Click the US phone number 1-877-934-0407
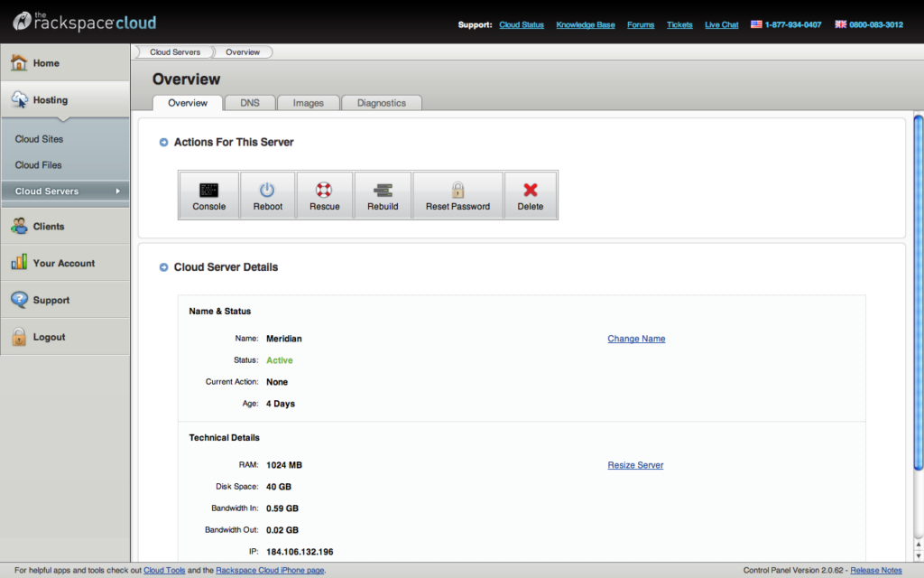Screen dimensions: 924x578 [792, 24]
